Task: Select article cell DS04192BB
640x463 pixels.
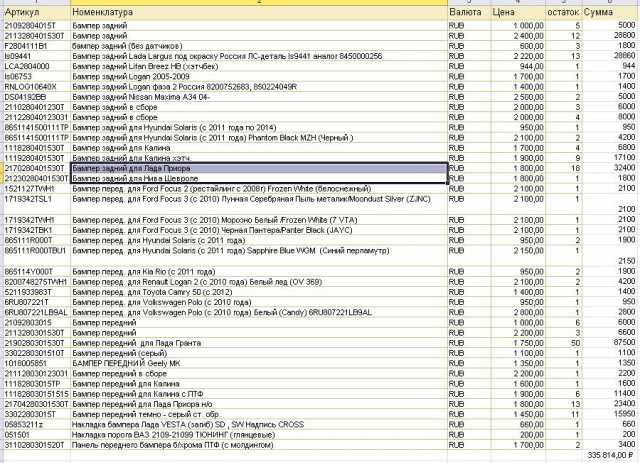Action: tap(36, 97)
